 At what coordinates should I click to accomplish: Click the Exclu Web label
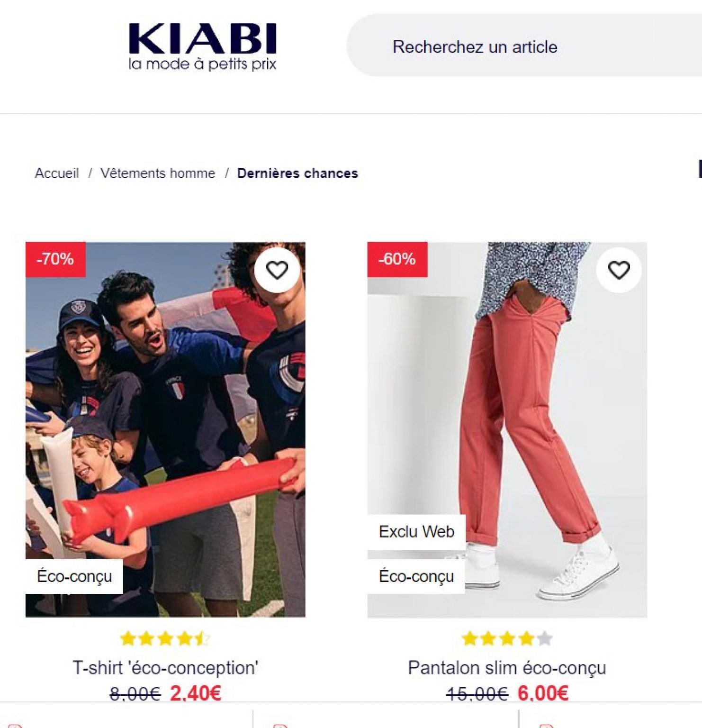[x=416, y=532]
